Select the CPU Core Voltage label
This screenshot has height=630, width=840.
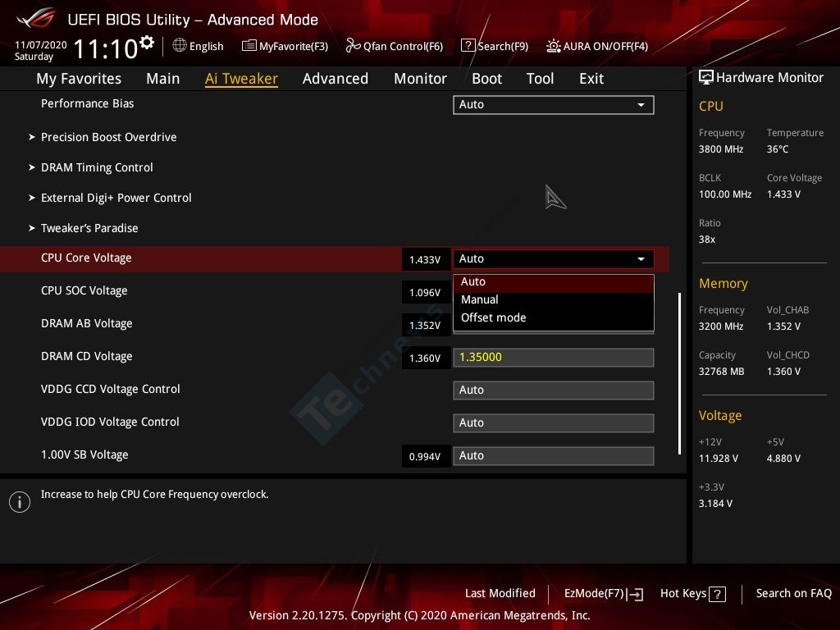tap(86, 258)
